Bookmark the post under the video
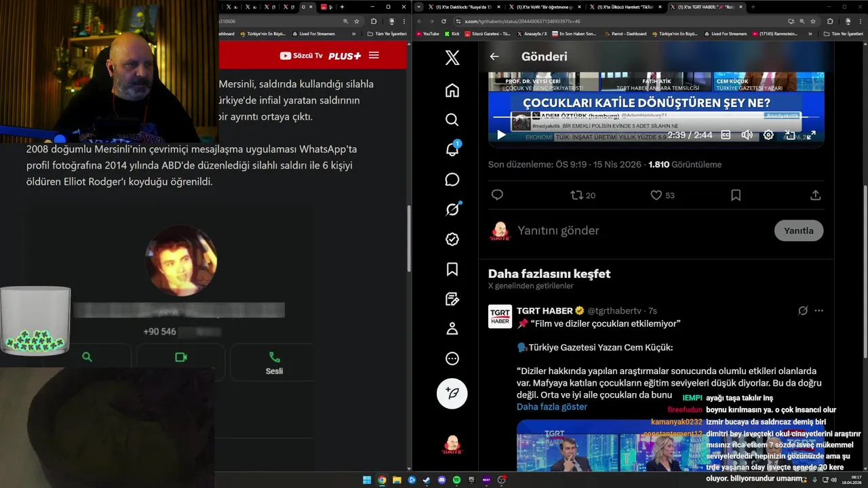The image size is (868, 488). click(x=736, y=195)
